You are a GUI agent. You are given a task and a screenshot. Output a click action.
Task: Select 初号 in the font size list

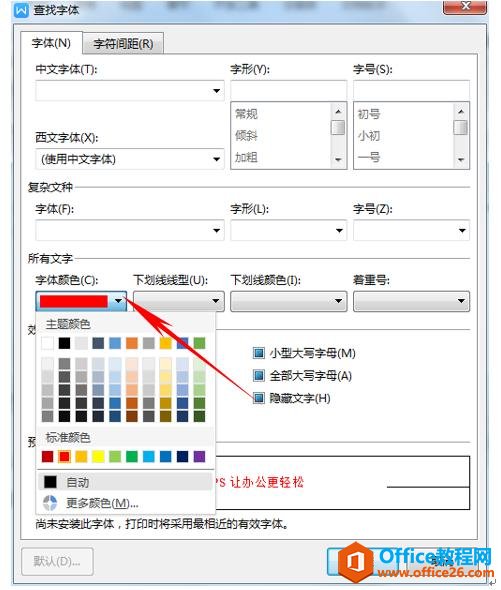(x=369, y=114)
